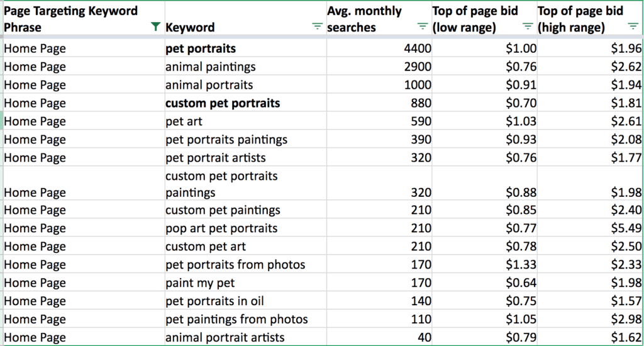Click the $5.49 high range bid cell

pos(590,228)
